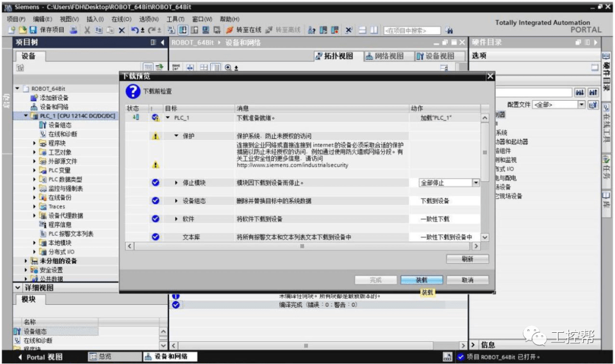Screen dimensions: 615x364
Task: Click the horizontal split editor icon
Action: click(x=362, y=30)
